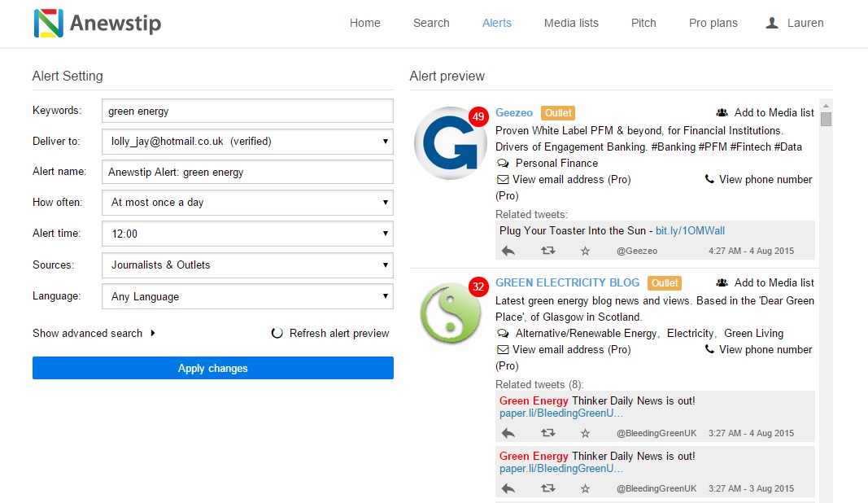This screenshot has height=503, width=868.
Task: Click the chat bubble icon beside Personal Finance
Action: click(x=503, y=163)
